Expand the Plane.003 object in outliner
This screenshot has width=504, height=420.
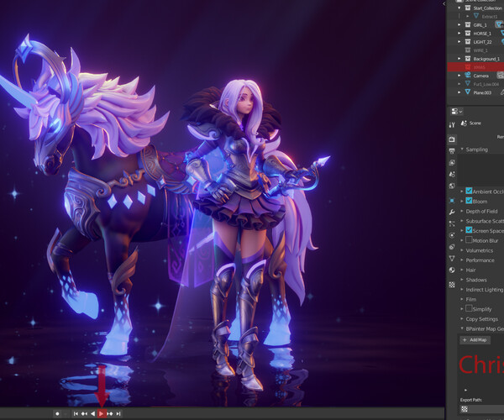[459, 92]
